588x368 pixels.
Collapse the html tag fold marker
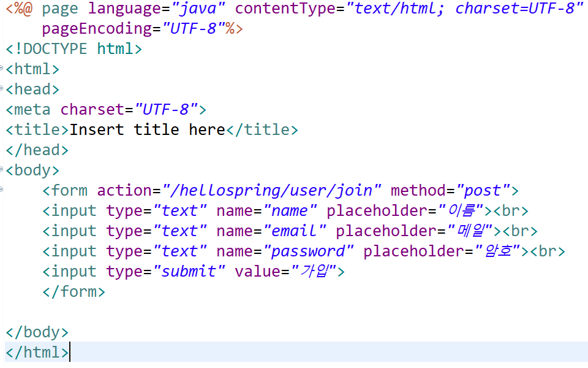pos(1,68)
